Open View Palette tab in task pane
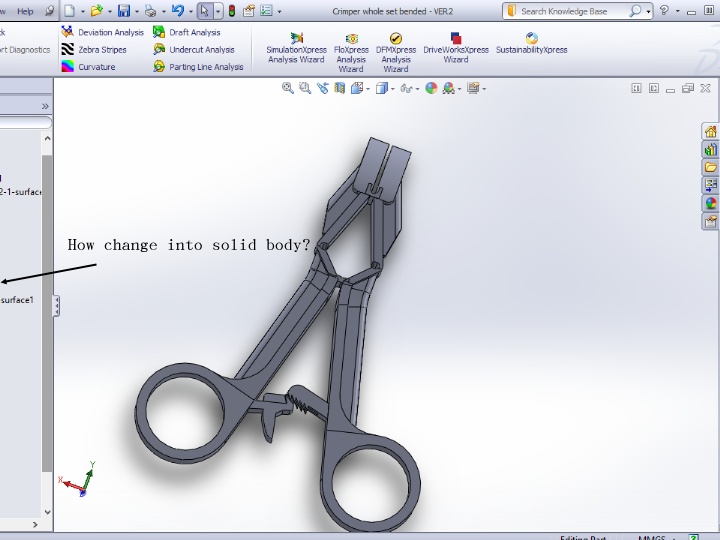The height and width of the screenshot is (540, 720). [710, 185]
